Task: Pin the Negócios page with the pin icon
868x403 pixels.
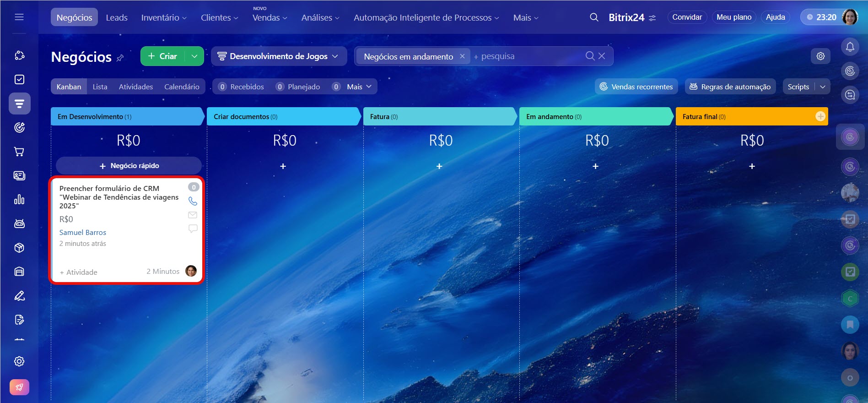Action: click(x=120, y=58)
